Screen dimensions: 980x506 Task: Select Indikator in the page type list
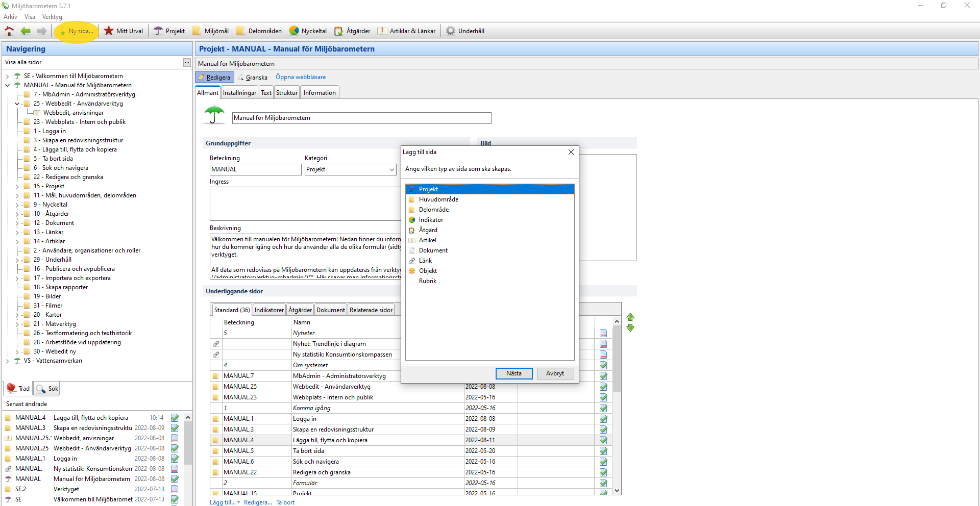(431, 220)
